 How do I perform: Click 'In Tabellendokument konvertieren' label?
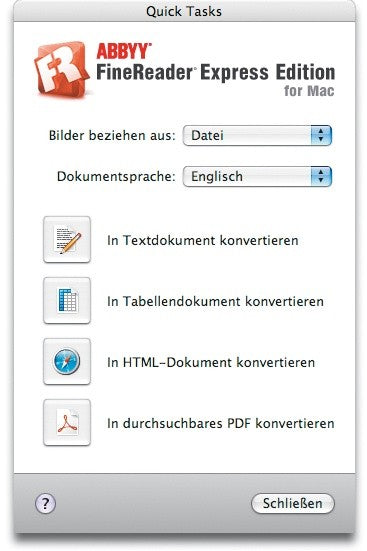point(215,301)
